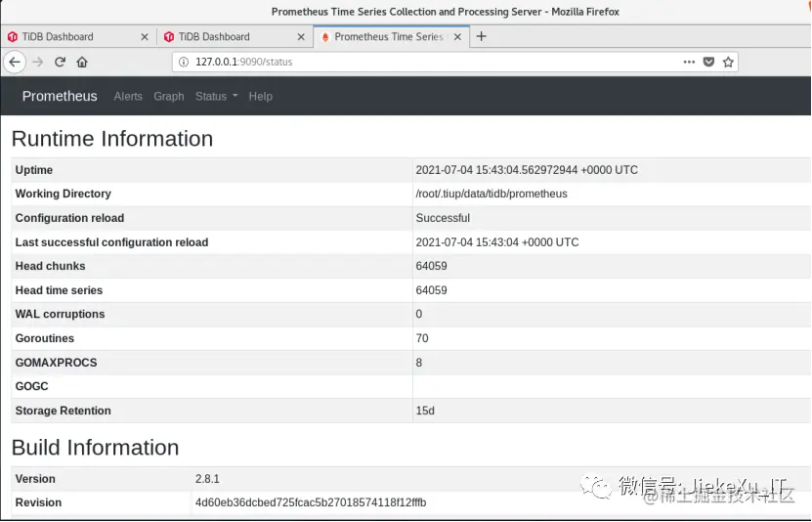
Task: Click the Head chunks value 64059
Action: click(431, 266)
